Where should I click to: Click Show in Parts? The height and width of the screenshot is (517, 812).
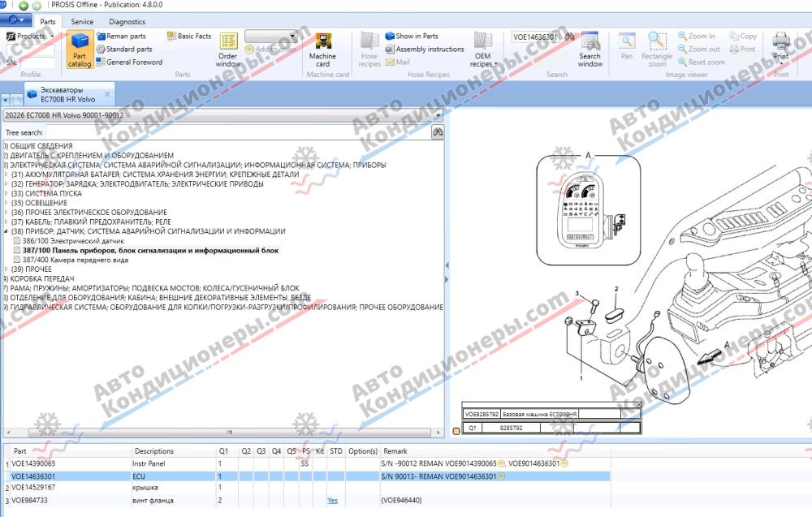point(412,37)
